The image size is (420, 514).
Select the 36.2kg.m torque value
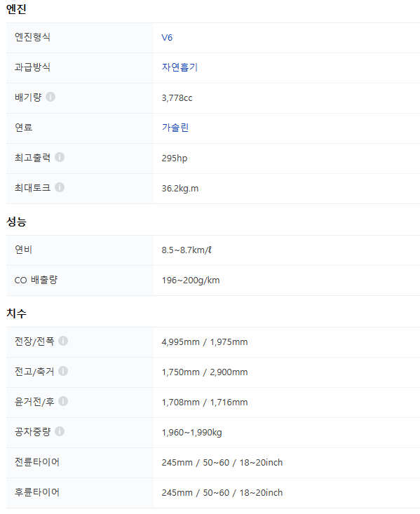pyautogui.click(x=180, y=189)
